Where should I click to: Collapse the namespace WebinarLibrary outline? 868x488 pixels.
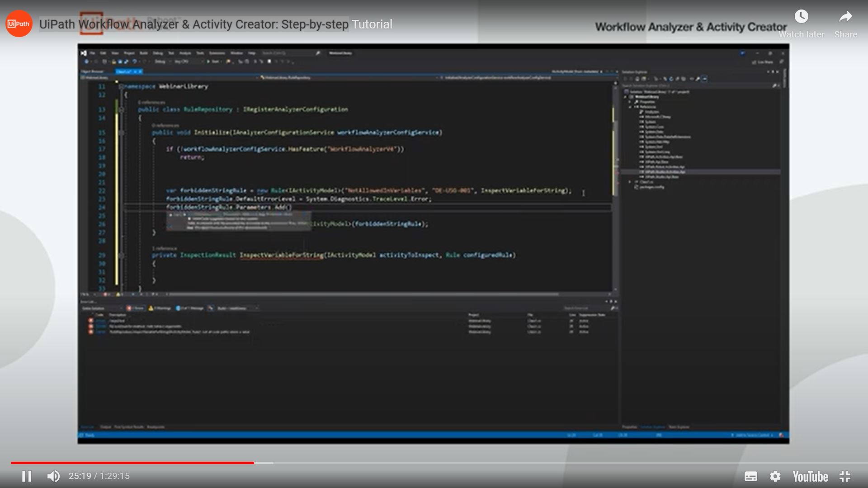(x=121, y=86)
